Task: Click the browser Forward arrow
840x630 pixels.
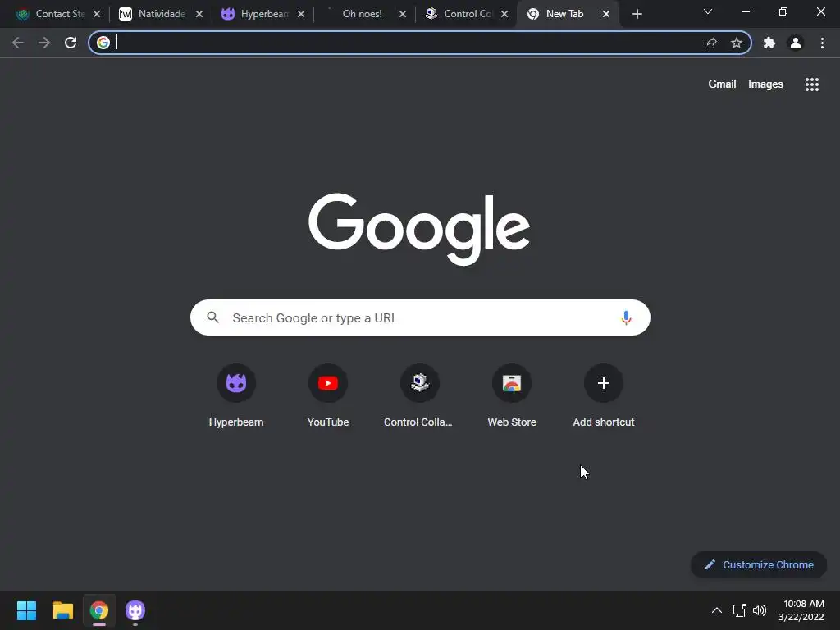Action: [44, 43]
